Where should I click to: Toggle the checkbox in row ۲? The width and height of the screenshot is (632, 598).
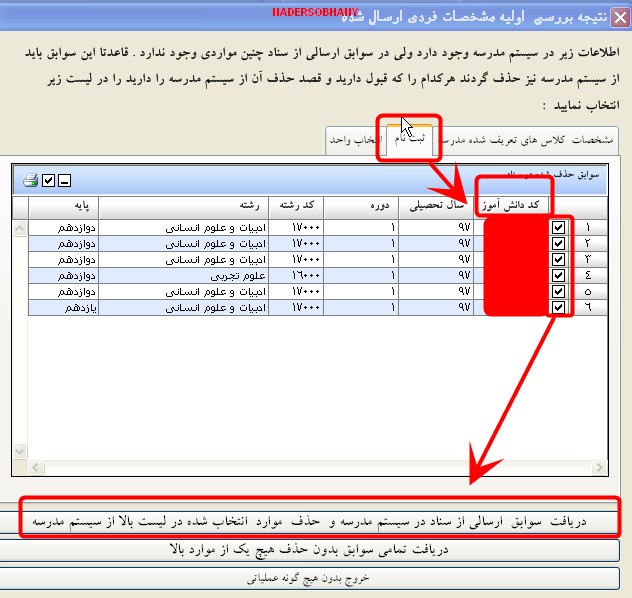pos(558,243)
